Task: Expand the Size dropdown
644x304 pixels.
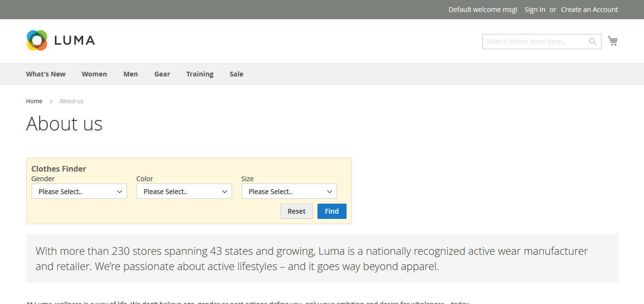Action: 289,192
